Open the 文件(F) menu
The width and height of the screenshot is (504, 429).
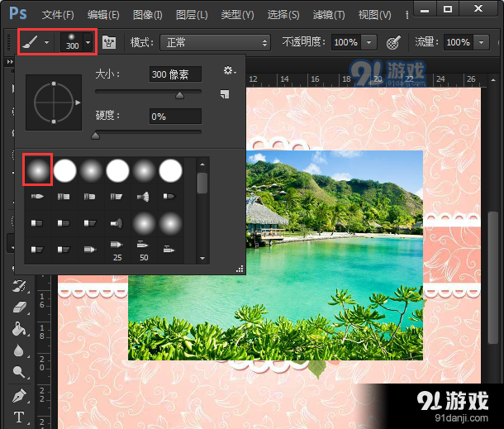click(x=58, y=15)
